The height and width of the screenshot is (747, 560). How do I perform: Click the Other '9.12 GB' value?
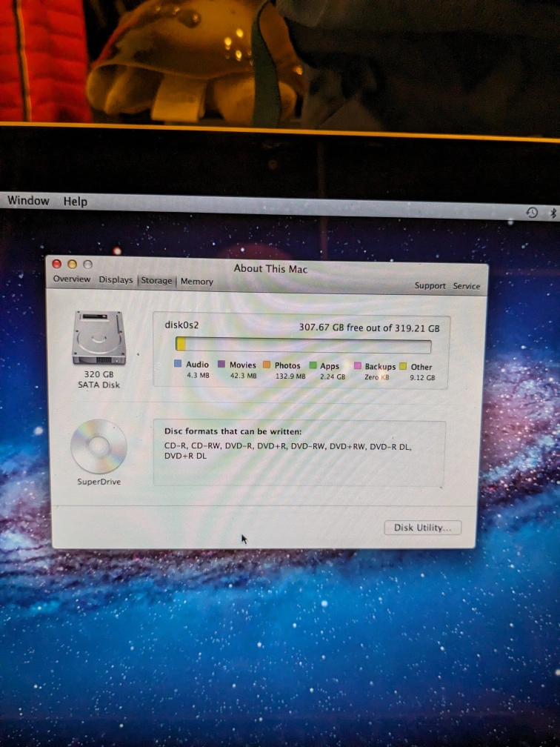(422, 378)
